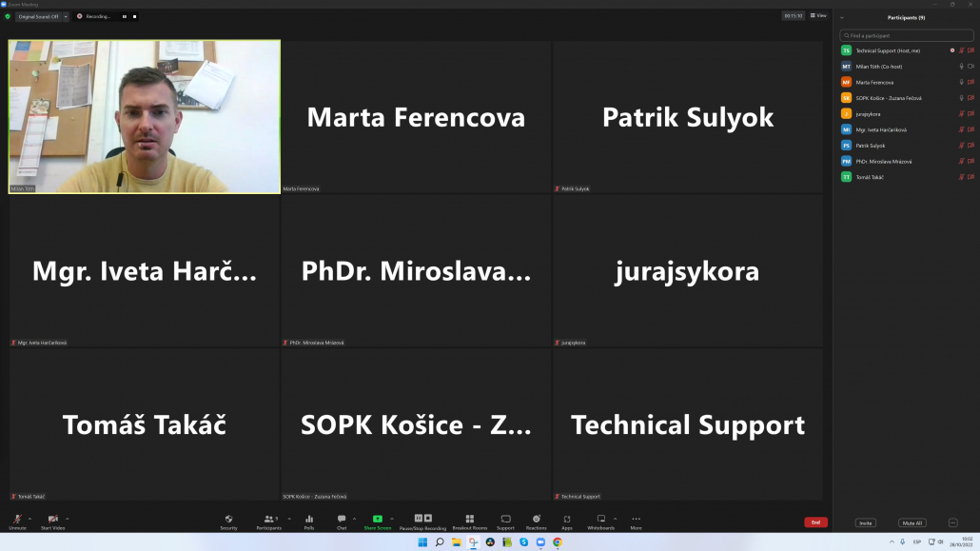Viewport: 980px width, 551px height.
Task: Click the Mute All button
Action: (x=911, y=522)
